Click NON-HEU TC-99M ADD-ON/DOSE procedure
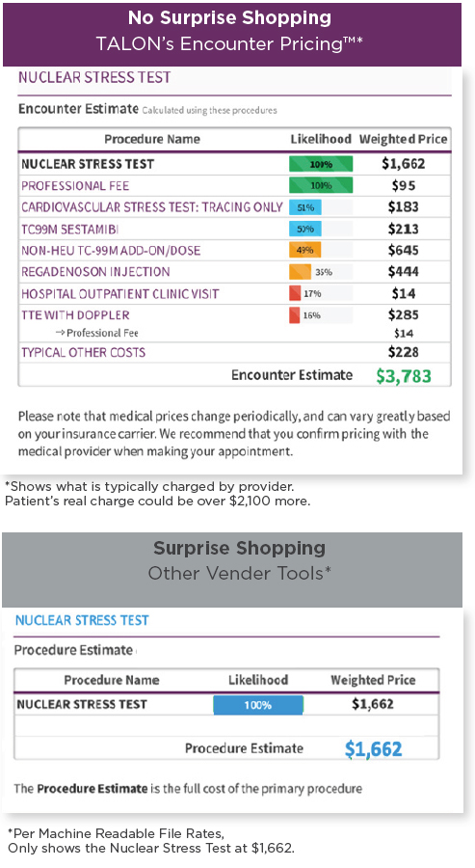The width and height of the screenshot is (475, 868). 111,250
